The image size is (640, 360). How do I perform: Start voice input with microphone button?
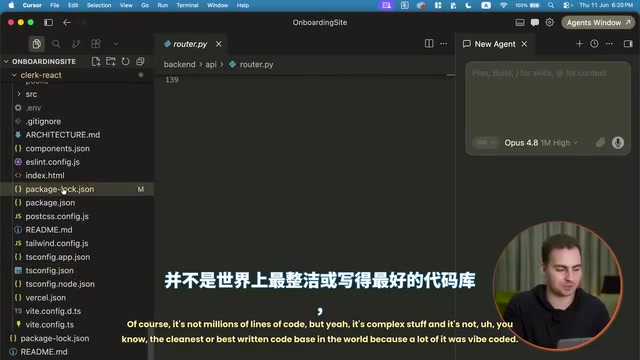[618, 142]
